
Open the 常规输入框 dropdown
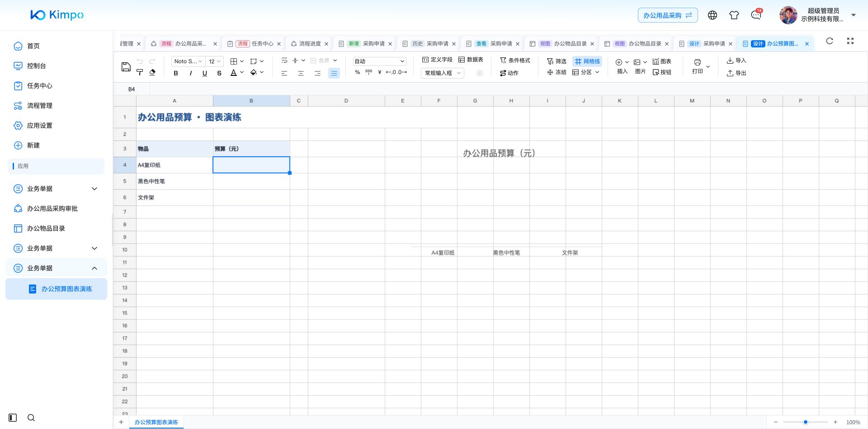coord(443,73)
